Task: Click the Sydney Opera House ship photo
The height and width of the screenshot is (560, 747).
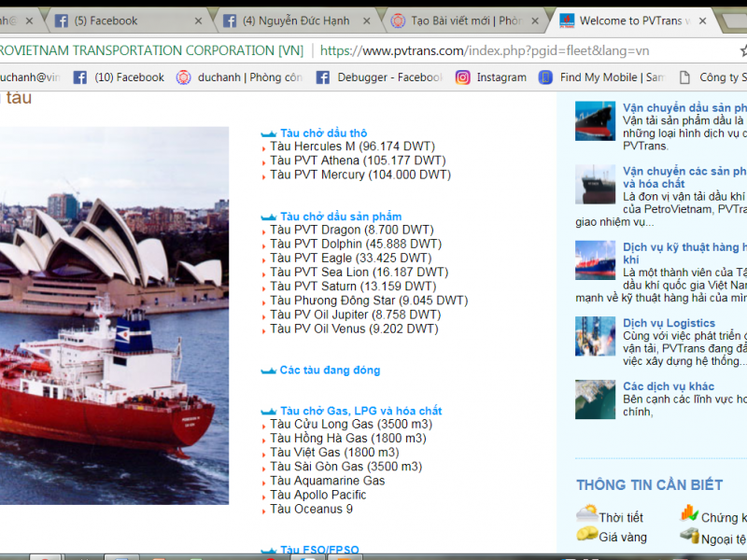Action: coord(112,315)
